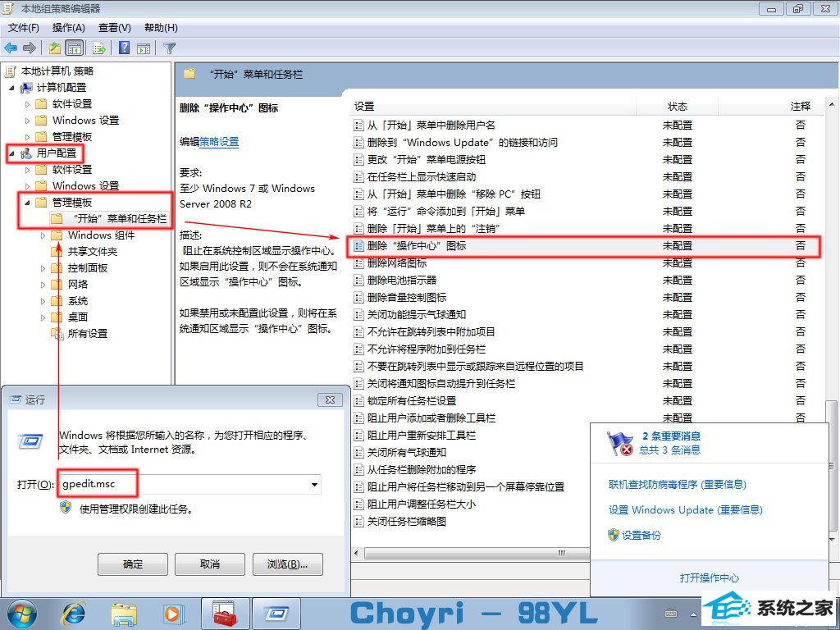Open Windows Explorer folder taskbar icon
This screenshot has height=630, width=840.
pyautogui.click(x=124, y=614)
